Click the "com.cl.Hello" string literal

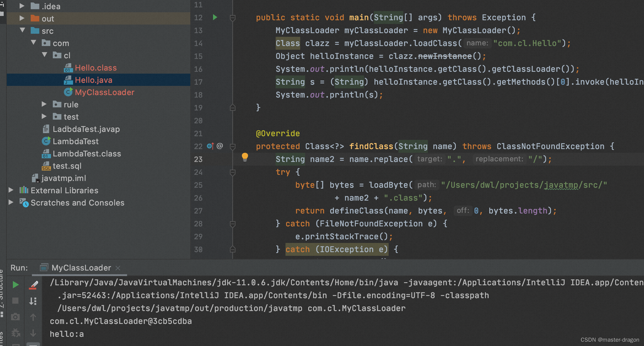tap(527, 43)
